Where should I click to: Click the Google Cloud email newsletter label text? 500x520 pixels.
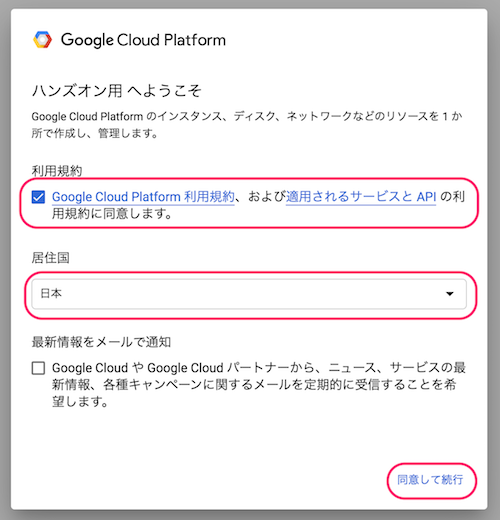coord(259,384)
